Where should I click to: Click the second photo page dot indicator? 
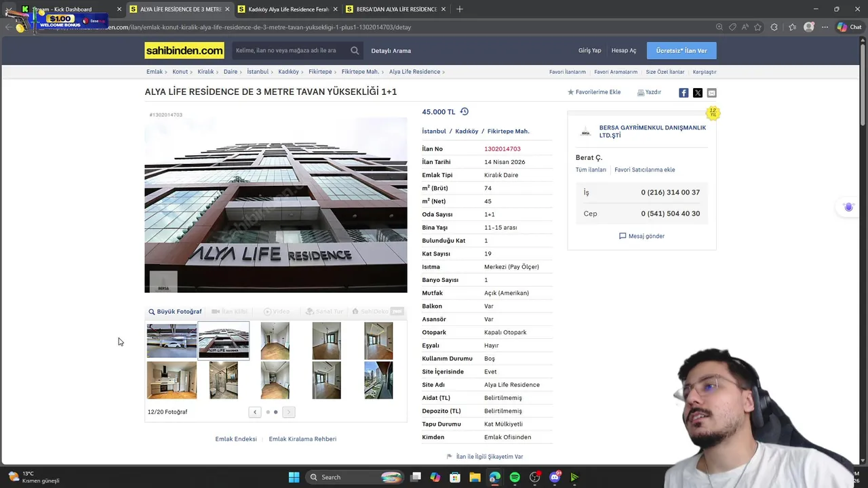(x=275, y=412)
